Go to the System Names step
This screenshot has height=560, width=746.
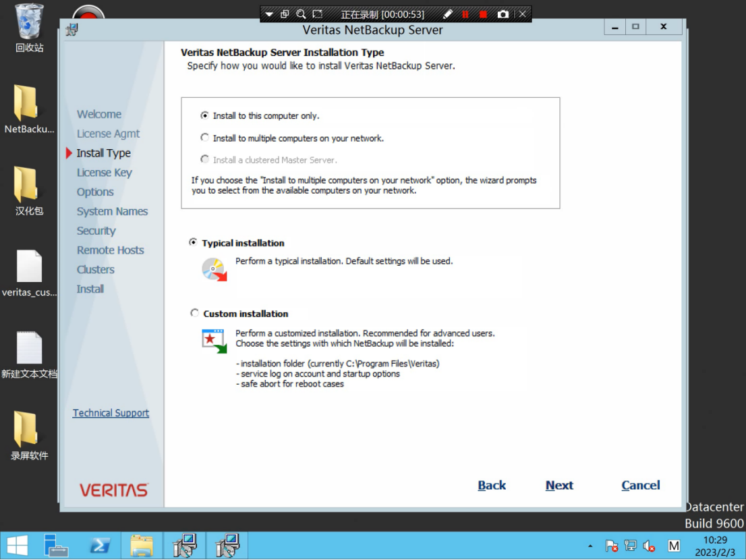(112, 211)
